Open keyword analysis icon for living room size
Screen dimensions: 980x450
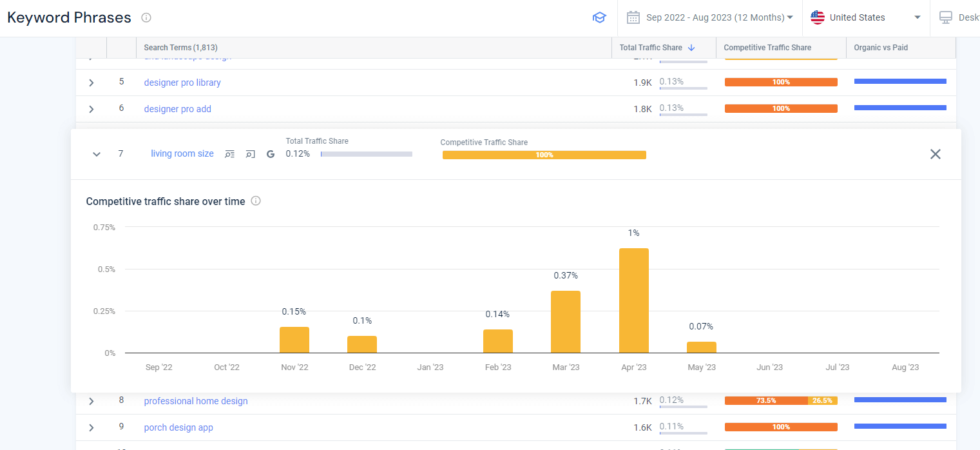point(230,154)
